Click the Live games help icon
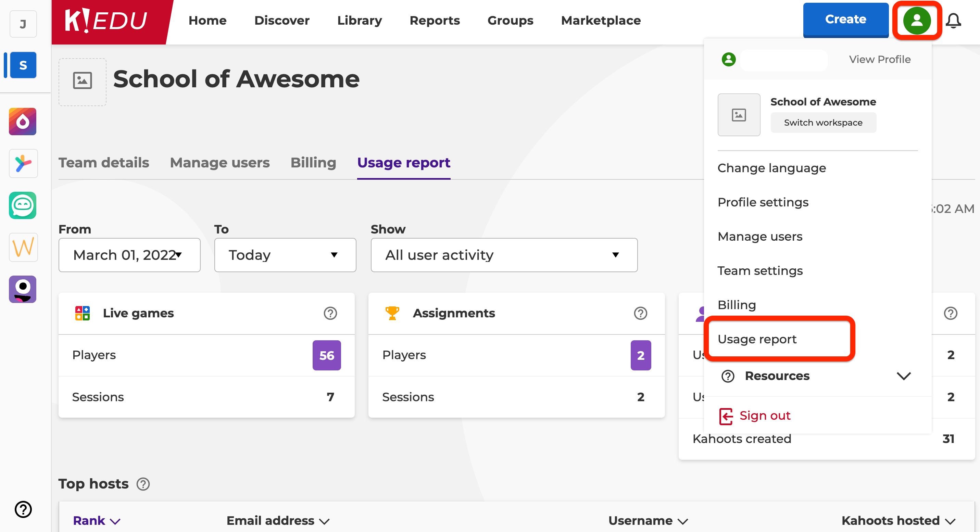 (x=330, y=313)
